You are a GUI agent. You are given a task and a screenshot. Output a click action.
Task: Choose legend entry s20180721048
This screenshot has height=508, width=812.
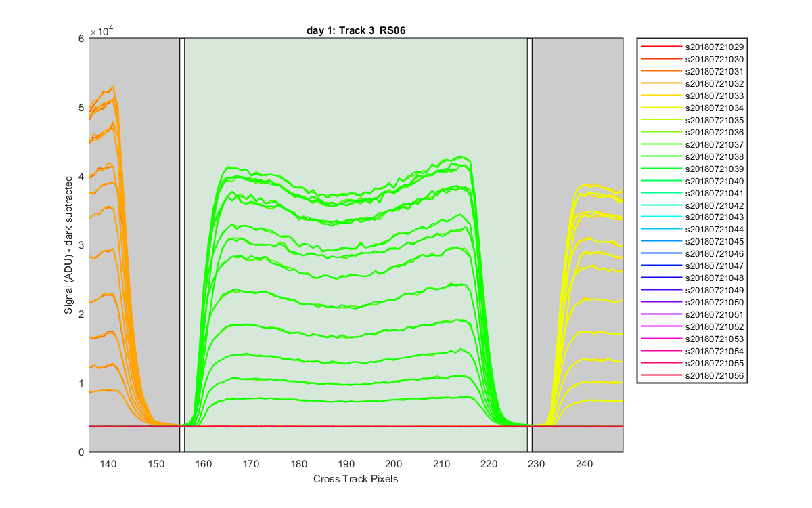point(715,278)
